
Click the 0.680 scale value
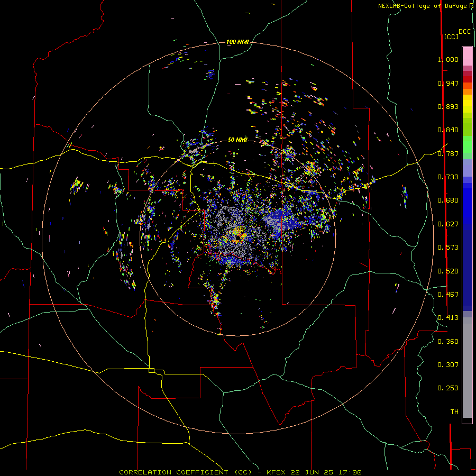(x=448, y=200)
